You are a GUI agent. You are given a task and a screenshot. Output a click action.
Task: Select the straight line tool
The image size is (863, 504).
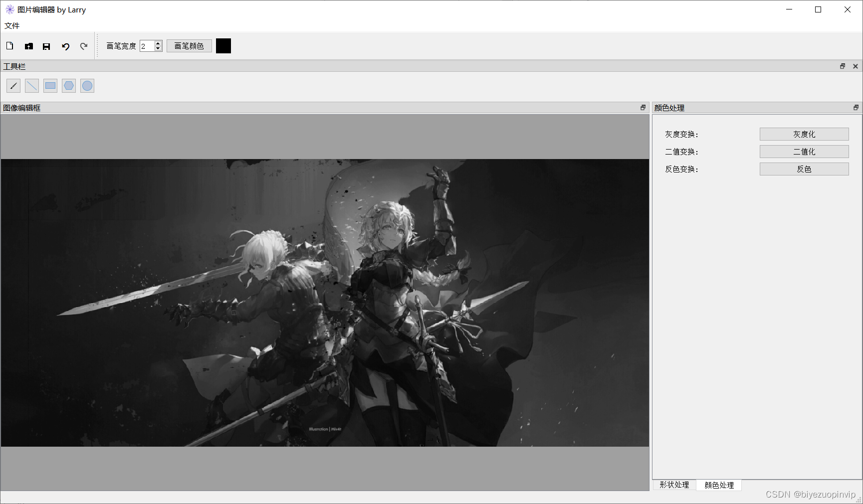[x=32, y=86]
